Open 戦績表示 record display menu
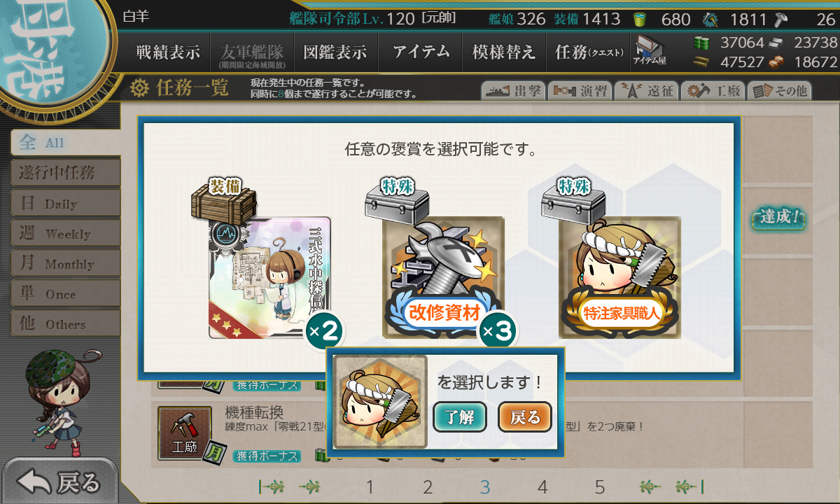This screenshot has height=504, width=840. (x=168, y=52)
